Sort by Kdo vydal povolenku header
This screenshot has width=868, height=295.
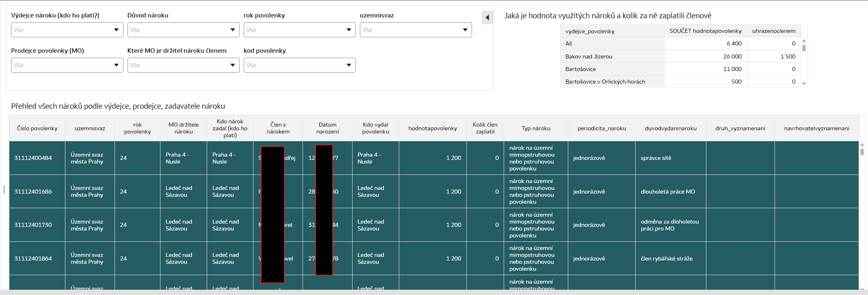tap(376, 128)
